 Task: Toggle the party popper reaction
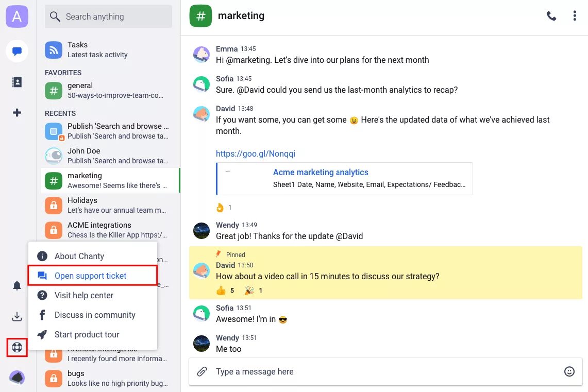point(253,291)
